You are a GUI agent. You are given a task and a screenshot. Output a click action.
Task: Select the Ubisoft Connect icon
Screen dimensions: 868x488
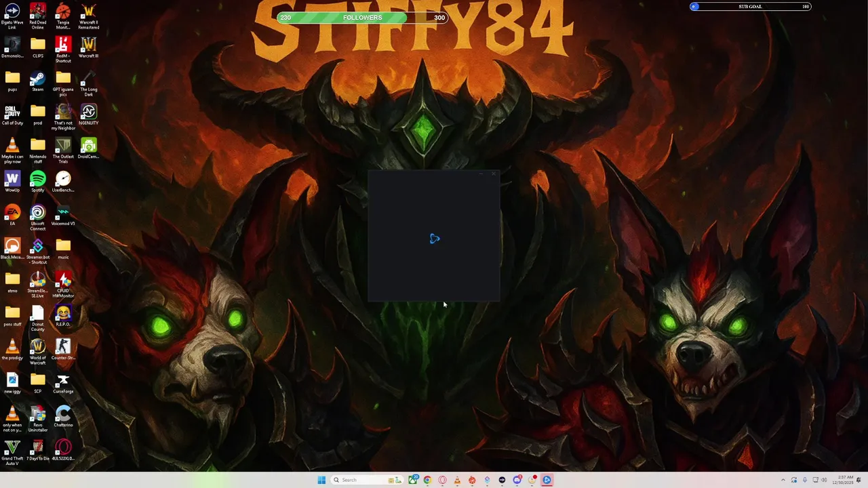pos(38,218)
